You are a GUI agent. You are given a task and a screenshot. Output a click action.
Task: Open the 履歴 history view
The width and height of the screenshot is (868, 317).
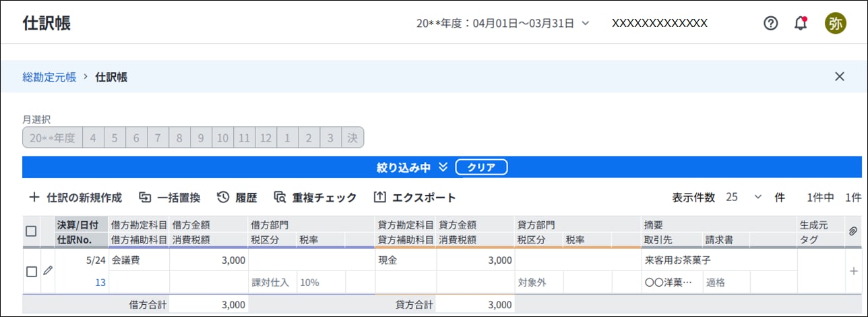click(x=237, y=198)
